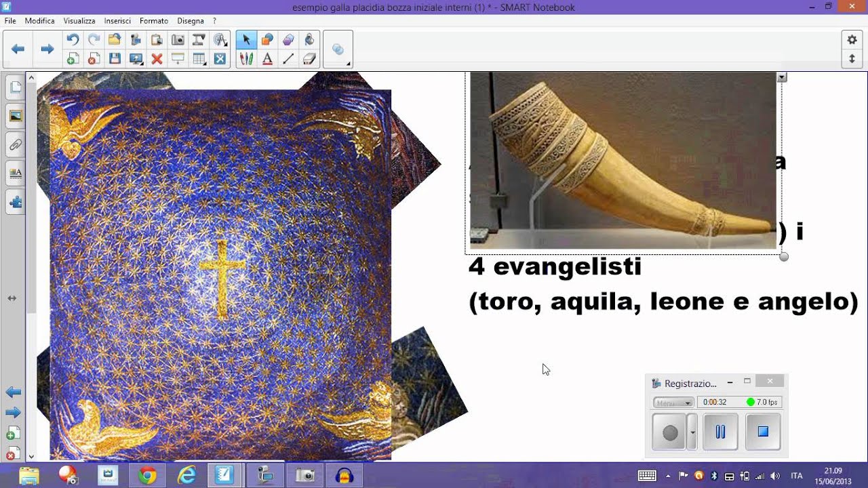Save the file with floppy disk icon

(x=115, y=59)
